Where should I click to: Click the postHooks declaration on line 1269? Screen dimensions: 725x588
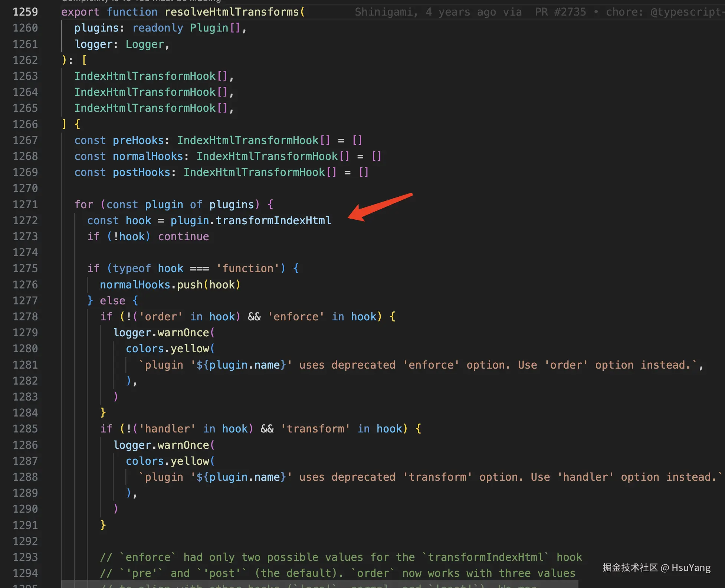141,172
